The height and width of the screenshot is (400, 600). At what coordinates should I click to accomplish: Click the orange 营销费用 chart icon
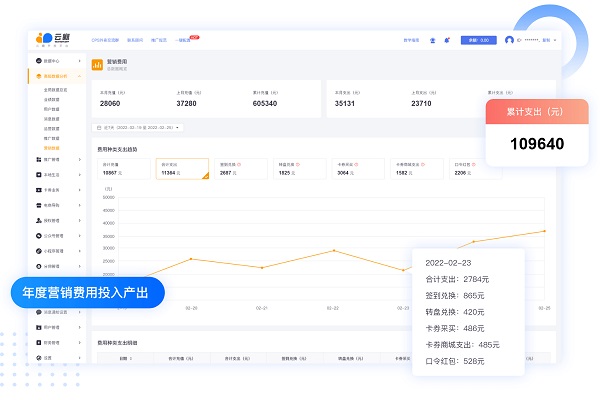point(97,65)
